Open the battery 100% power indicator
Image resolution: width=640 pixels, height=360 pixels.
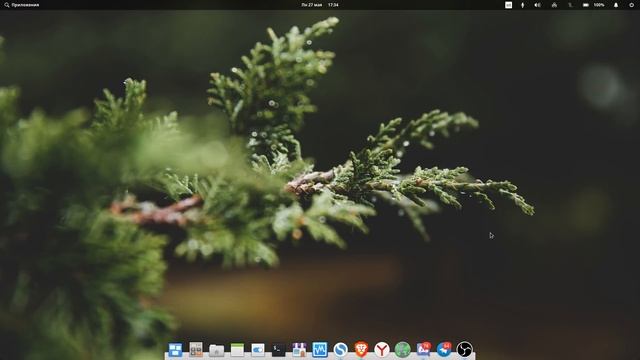(x=593, y=5)
